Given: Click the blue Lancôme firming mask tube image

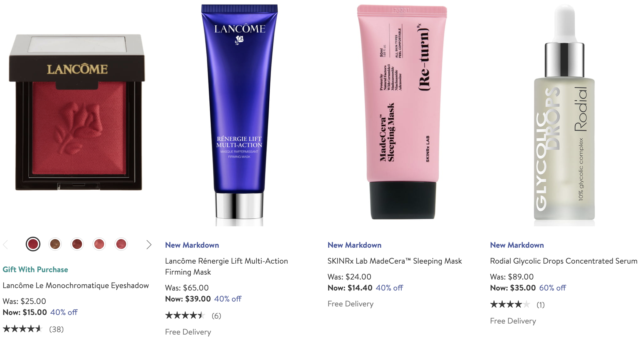Looking at the screenshot, I should tap(239, 115).
